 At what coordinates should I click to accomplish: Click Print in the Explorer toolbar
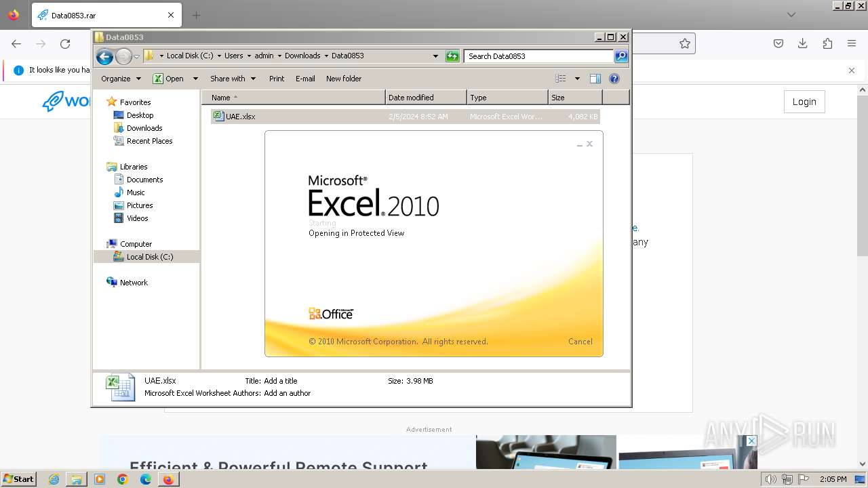(x=277, y=79)
